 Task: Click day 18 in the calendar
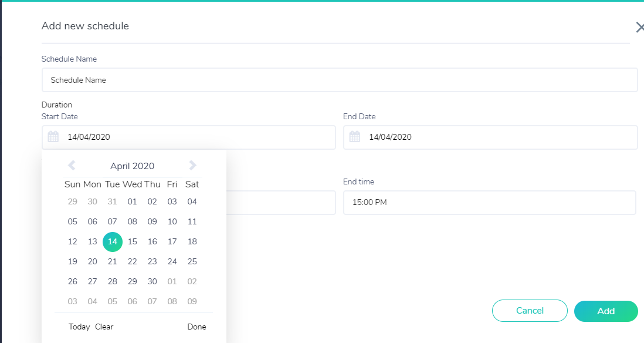coord(192,241)
